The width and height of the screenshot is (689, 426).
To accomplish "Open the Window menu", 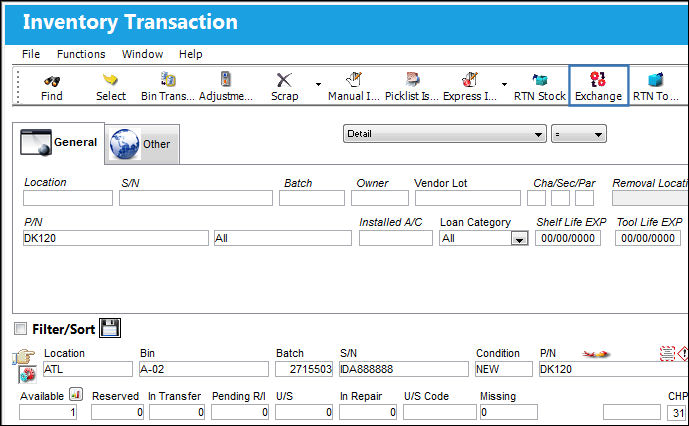I will [x=142, y=54].
